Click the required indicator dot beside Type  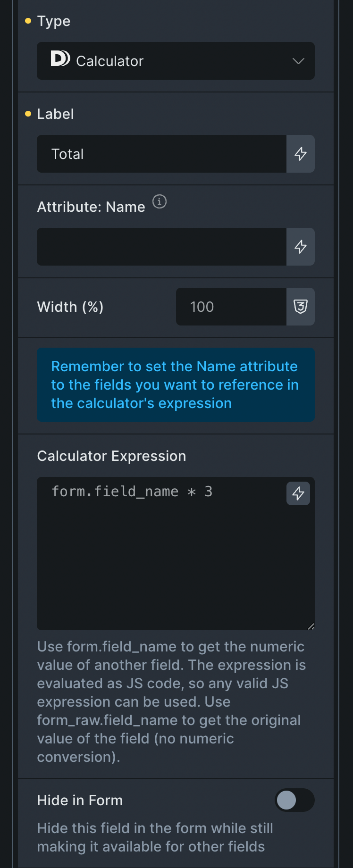(27, 20)
